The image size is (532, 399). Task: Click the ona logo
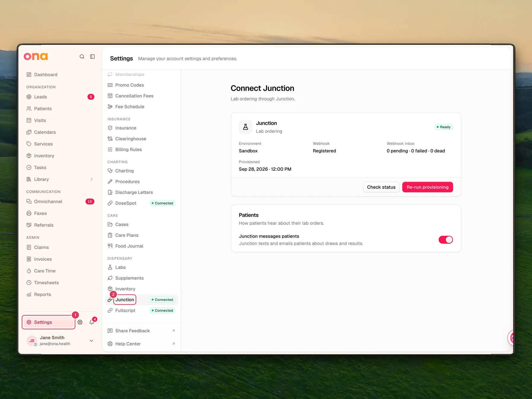pyautogui.click(x=36, y=56)
